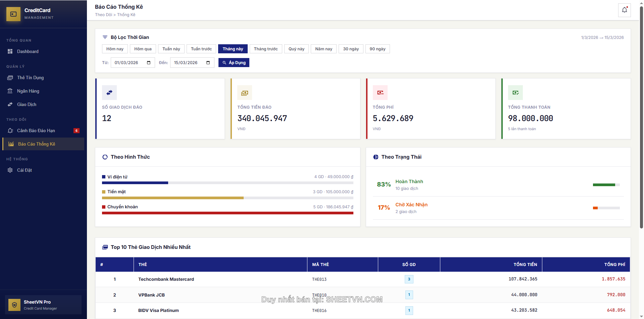Click the CreditCard Management logo icon
Image resolution: width=644 pixels, height=319 pixels.
coord(13,14)
